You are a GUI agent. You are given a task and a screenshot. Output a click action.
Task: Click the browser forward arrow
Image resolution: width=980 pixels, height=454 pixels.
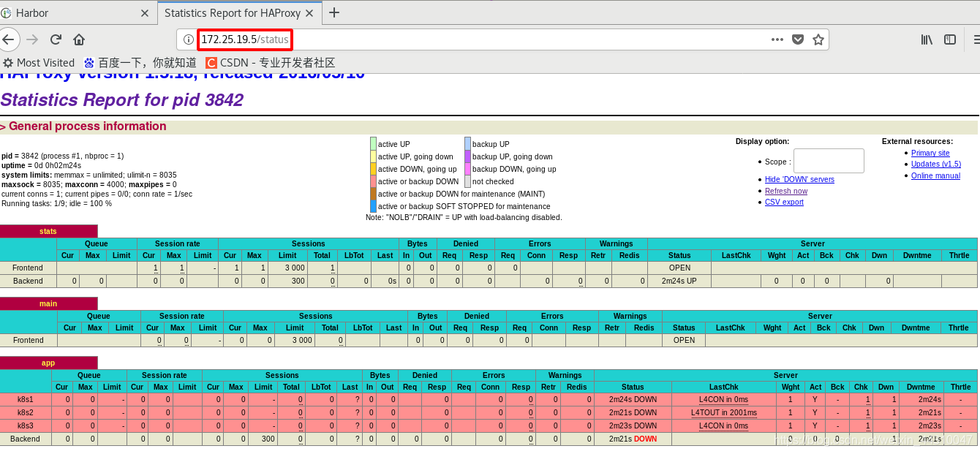pos(32,39)
